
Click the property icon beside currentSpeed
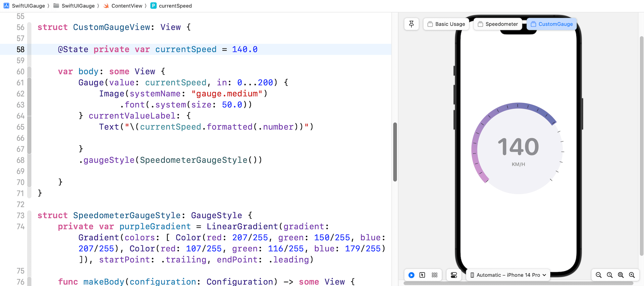click(x=153, y=6)
